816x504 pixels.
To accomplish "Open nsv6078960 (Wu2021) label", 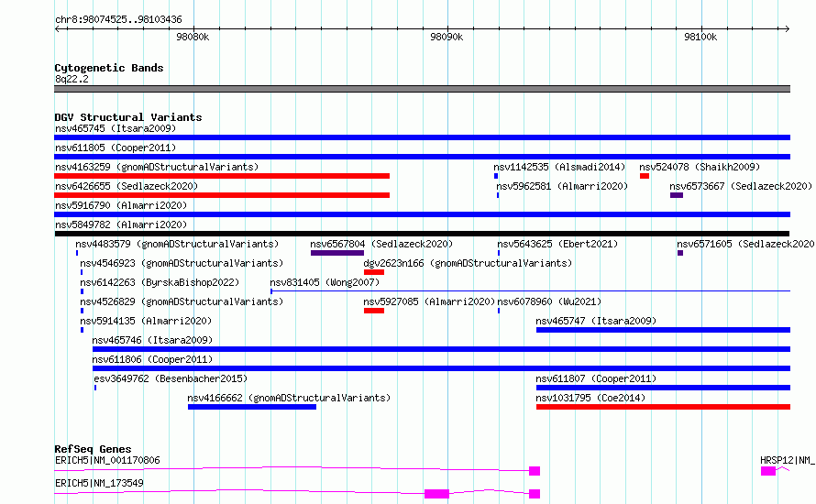I will coord(549,301).
